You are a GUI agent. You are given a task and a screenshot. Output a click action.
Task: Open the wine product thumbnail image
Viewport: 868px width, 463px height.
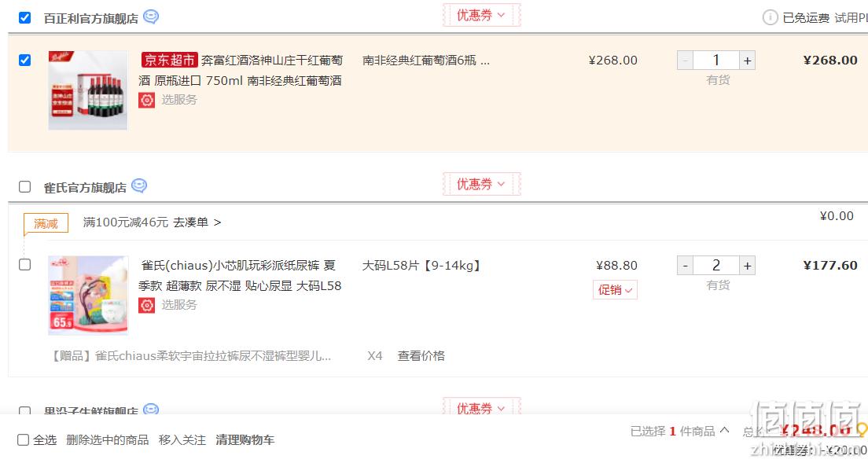pos(88,90)
